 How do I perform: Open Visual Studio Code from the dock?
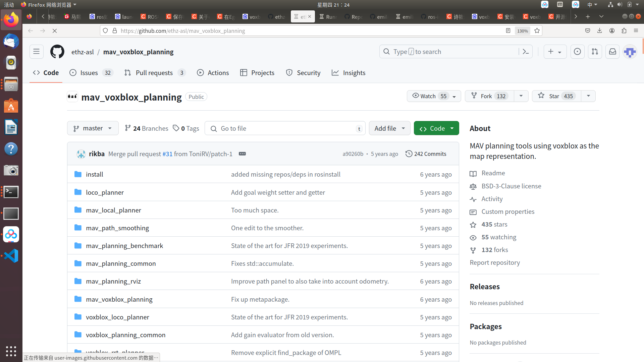coord(11,256)
